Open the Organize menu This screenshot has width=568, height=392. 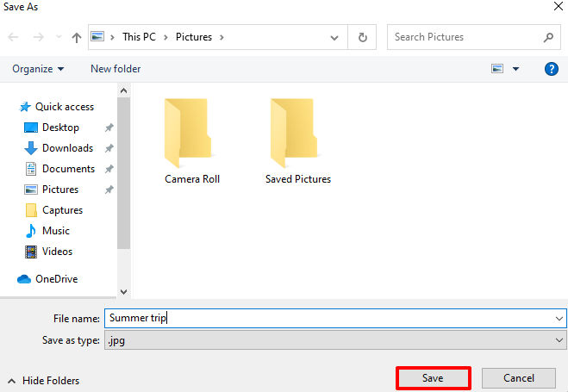pos(38,69)
